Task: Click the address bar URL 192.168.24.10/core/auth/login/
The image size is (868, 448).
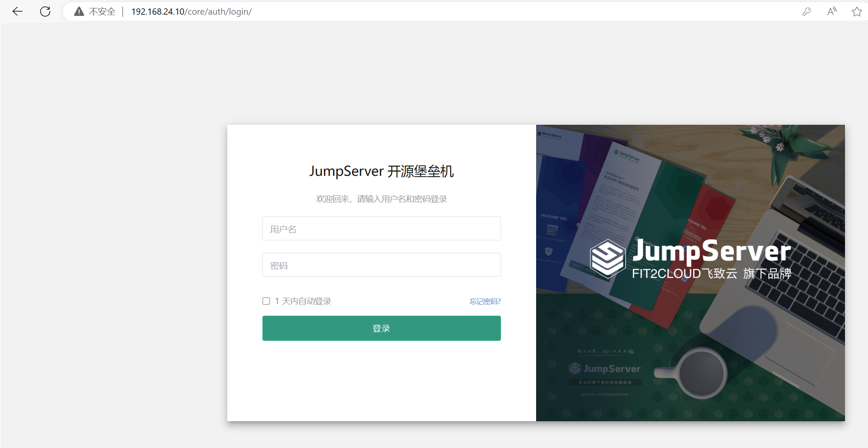Action: 191,12
